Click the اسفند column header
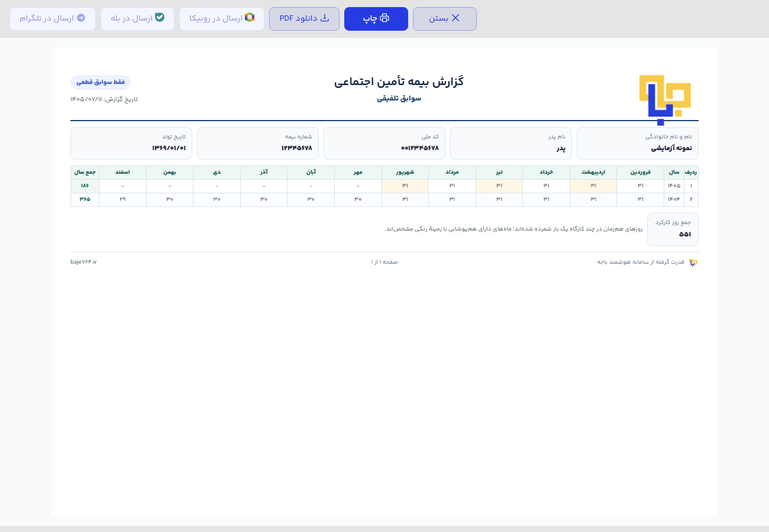 click(x=122, y=173)
